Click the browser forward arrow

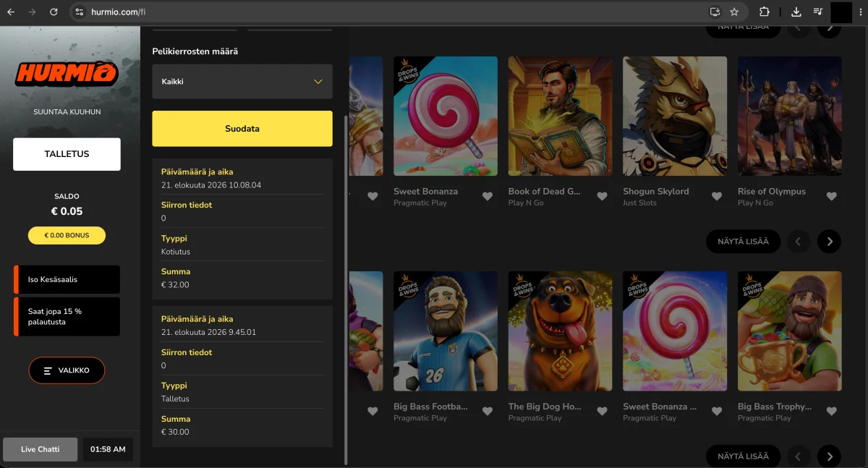32,12
